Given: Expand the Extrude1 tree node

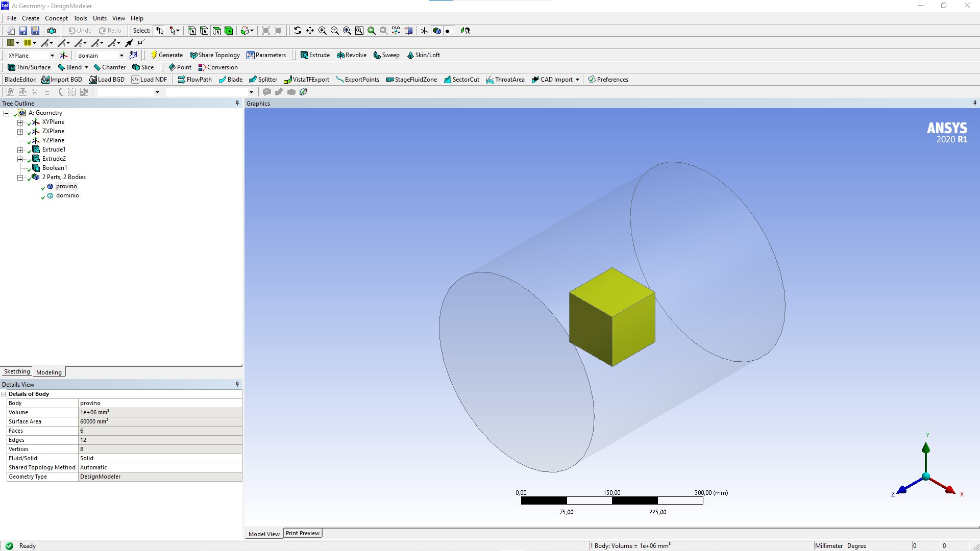Looking at the screenshot, I should pyautogui.click(x=20, y=150).
